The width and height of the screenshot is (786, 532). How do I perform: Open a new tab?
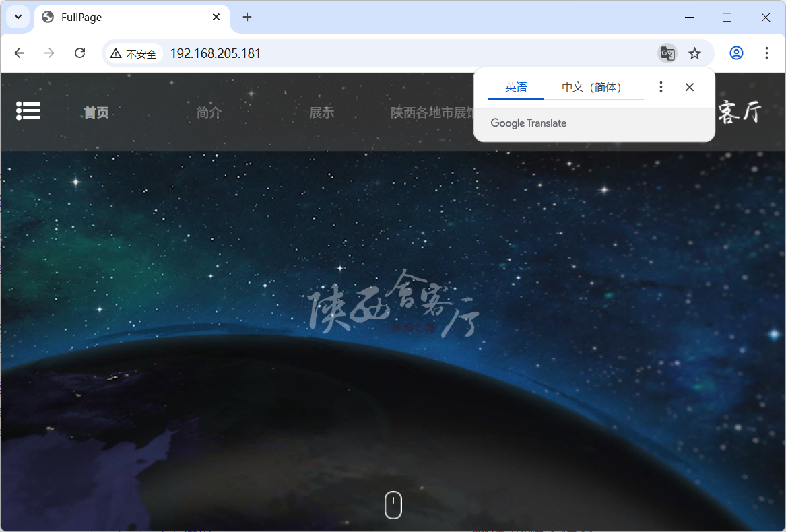coord(247,17)
